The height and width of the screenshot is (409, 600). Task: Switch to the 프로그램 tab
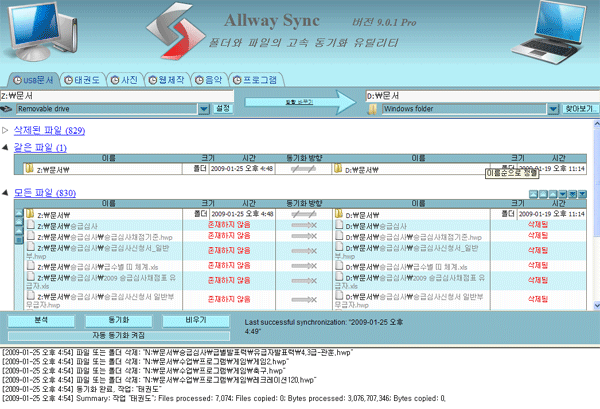(x=256, y=80)
